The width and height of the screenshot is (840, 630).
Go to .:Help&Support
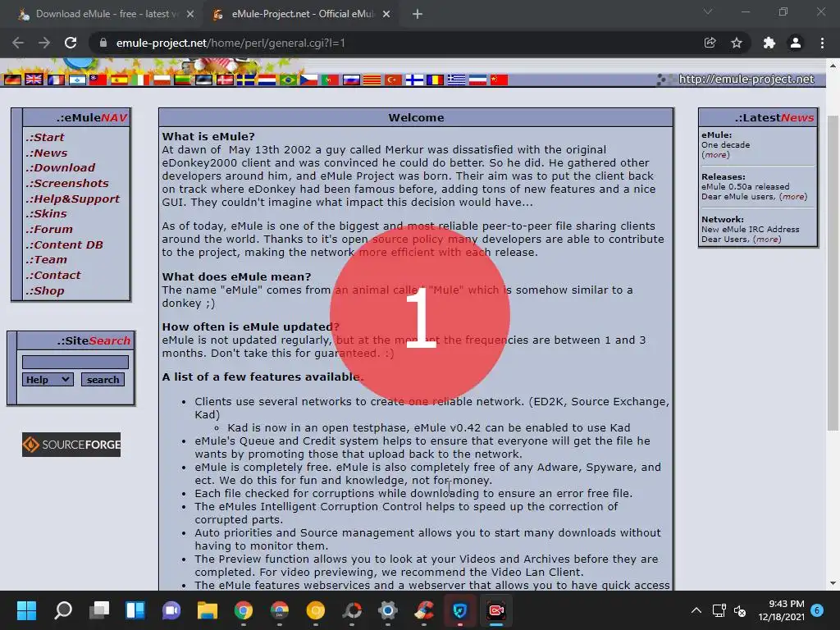pos(73,199)
